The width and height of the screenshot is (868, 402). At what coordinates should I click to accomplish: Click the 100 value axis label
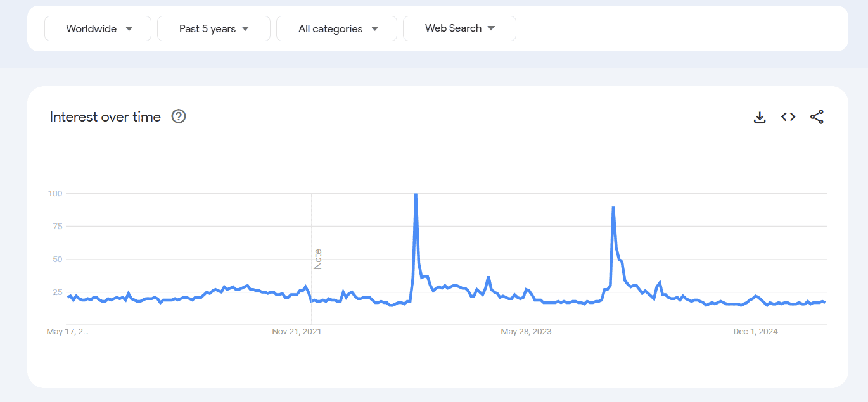pos(54,193)
